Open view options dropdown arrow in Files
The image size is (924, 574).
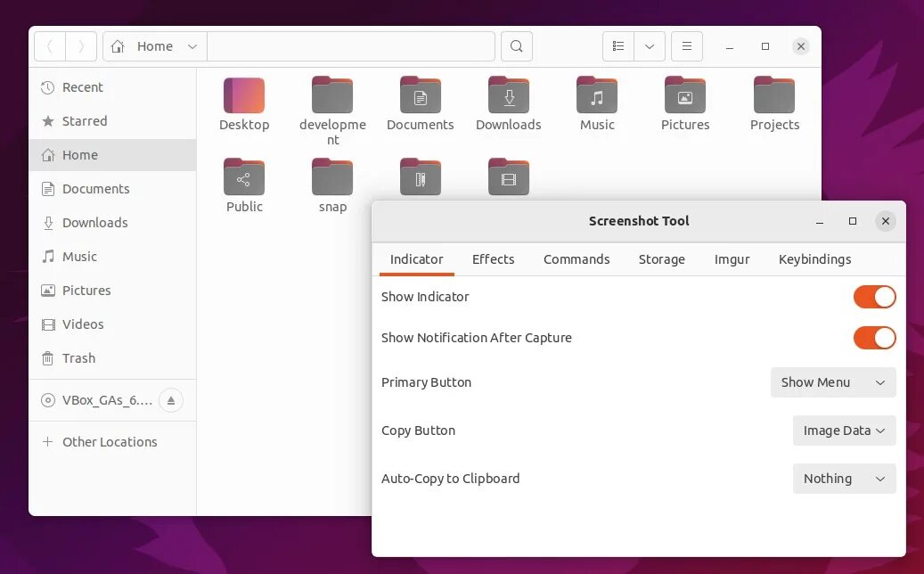click(650, 46)
